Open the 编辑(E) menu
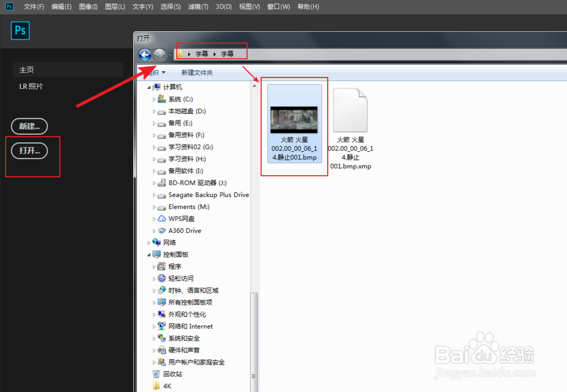 pyautogui.click(x=61, y=6)
